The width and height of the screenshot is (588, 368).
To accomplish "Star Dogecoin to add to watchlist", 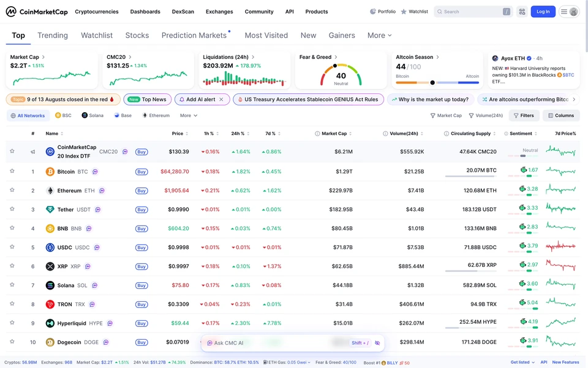I will [12, 342].
